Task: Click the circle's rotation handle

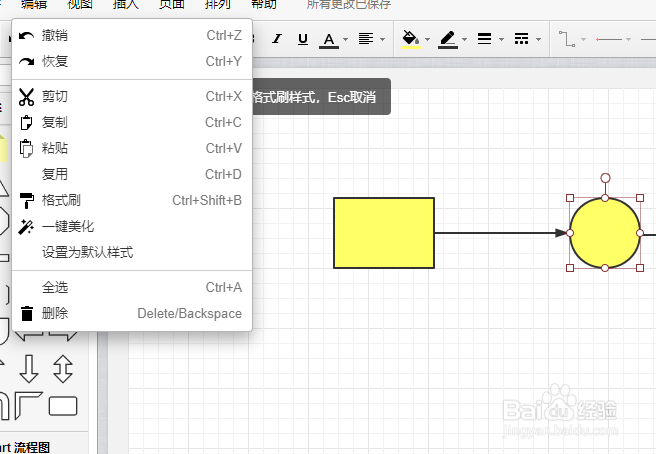Action: 605,178
